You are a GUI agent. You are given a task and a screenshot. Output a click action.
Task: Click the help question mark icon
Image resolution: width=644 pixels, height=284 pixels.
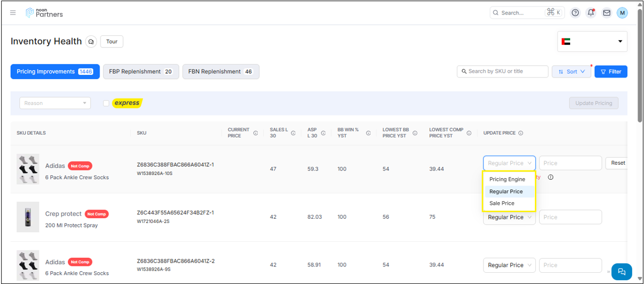pos(575,13)
